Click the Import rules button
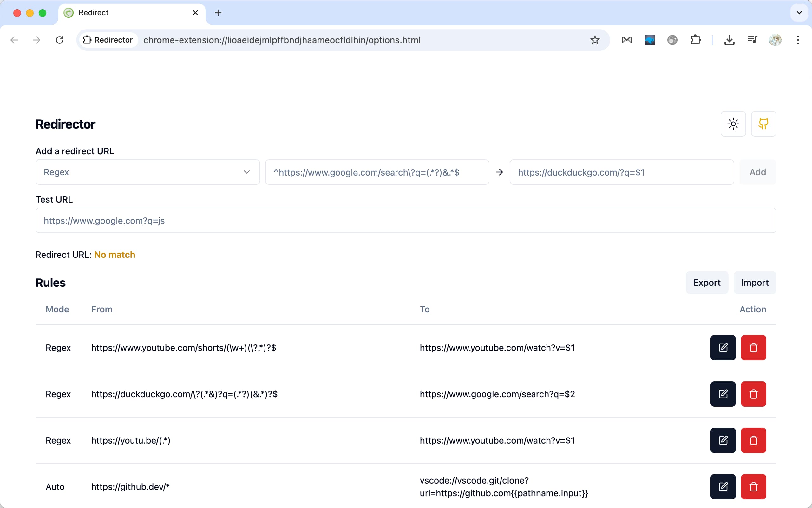Image resolution: width=812 pixels, height=508 pixels. [x=755, y=283]
